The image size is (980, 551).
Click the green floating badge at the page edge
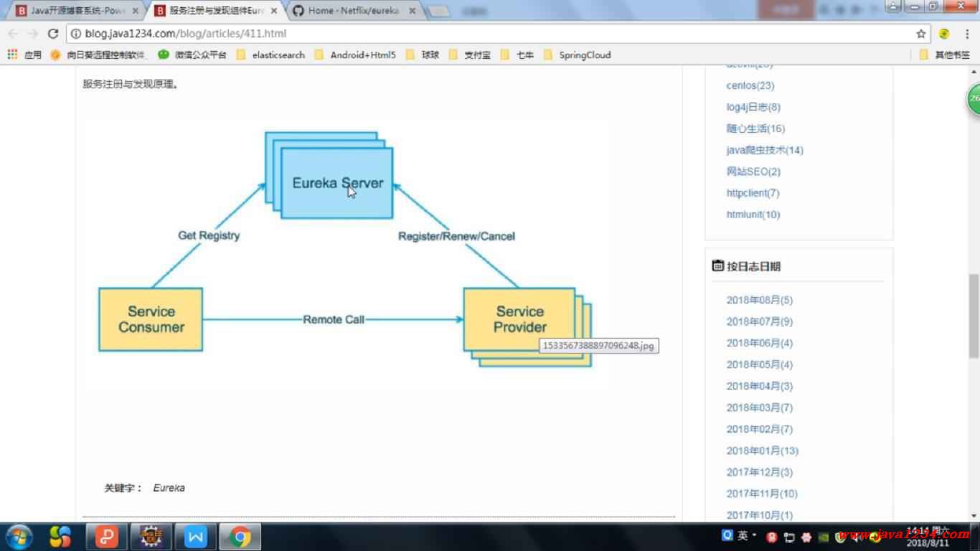(974, 100)
